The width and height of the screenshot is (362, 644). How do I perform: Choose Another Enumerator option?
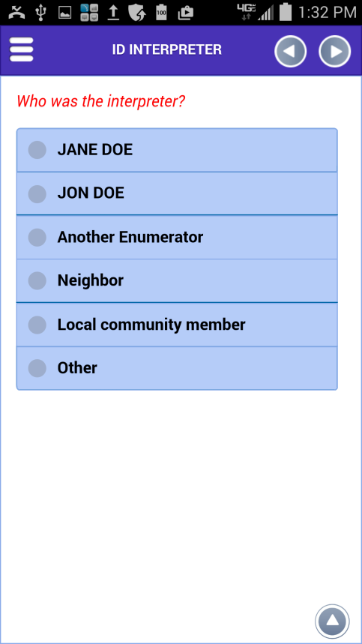177,237
